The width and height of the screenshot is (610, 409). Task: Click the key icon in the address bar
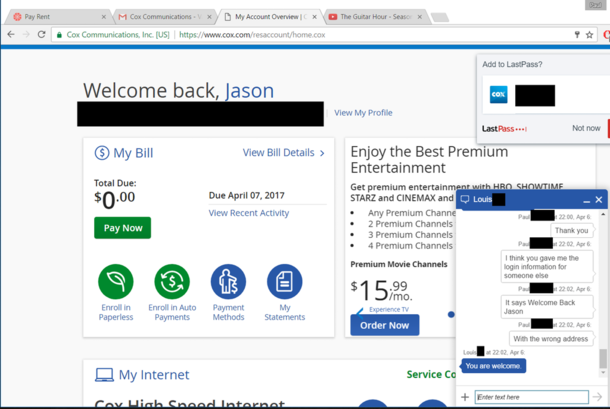(x=577, y=35)
